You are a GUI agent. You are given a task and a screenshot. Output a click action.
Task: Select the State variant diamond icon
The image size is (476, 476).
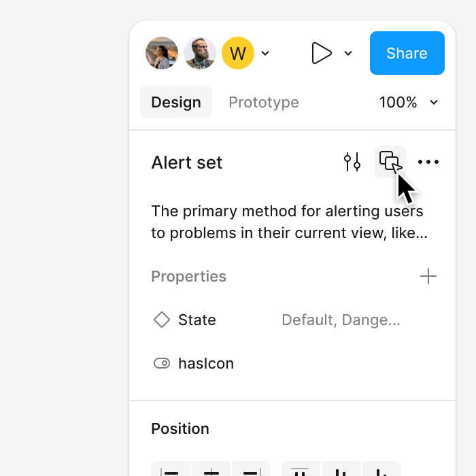pos(162,320)
